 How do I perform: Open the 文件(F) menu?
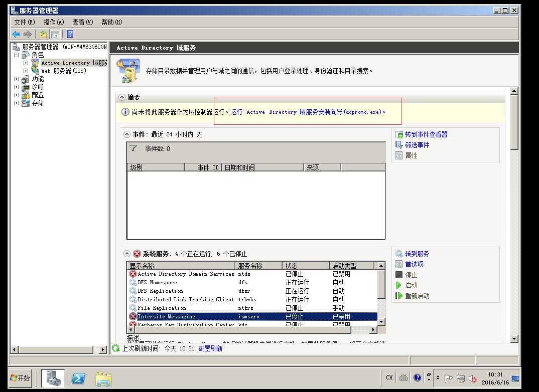coord(25,22)
